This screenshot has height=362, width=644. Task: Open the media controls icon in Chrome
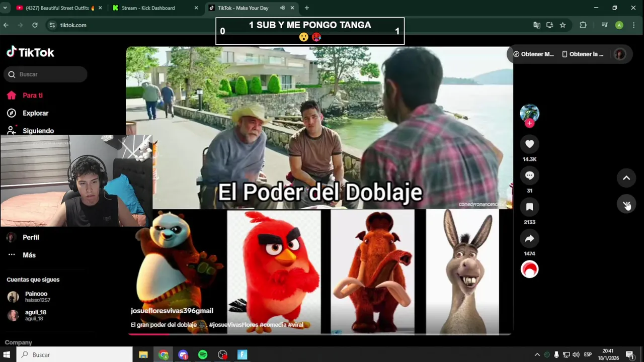pos(605,25)
